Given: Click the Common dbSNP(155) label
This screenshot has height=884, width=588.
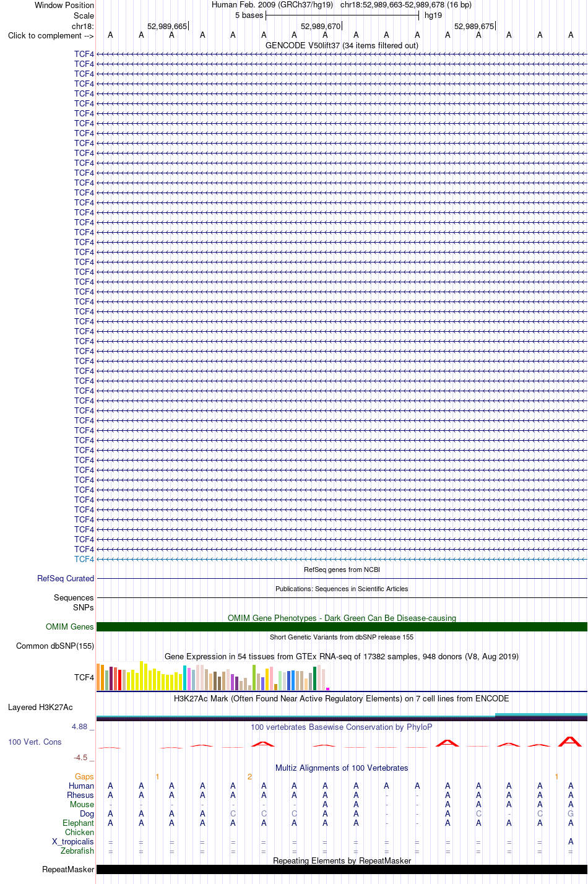Looking at the screenshot, I should pyautogui.click(x=55, y=646).
